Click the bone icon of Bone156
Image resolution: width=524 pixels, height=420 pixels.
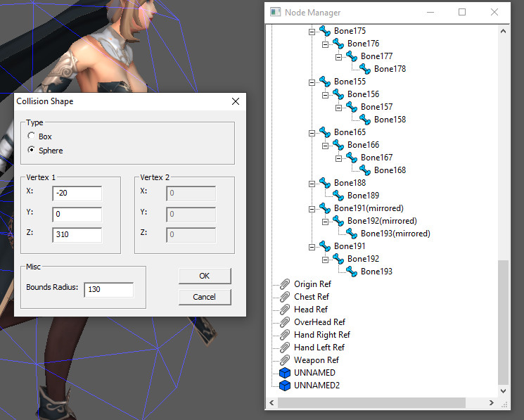coord(338,94)
